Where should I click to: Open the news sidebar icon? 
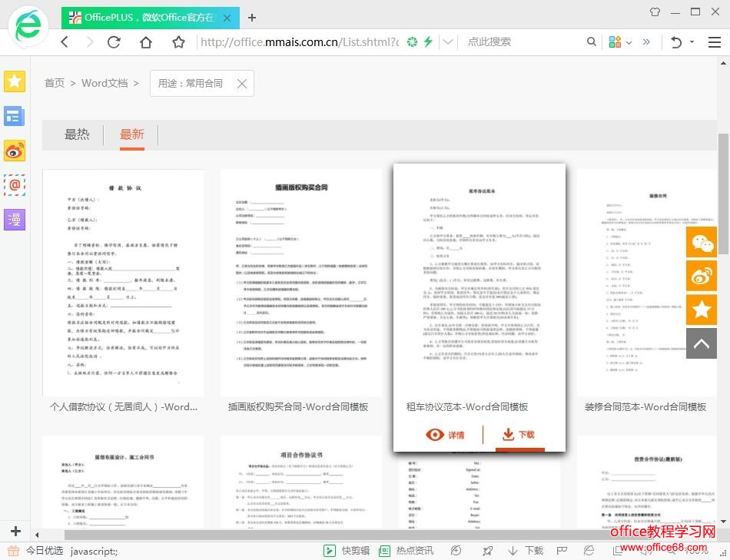(x=15, y=116)
